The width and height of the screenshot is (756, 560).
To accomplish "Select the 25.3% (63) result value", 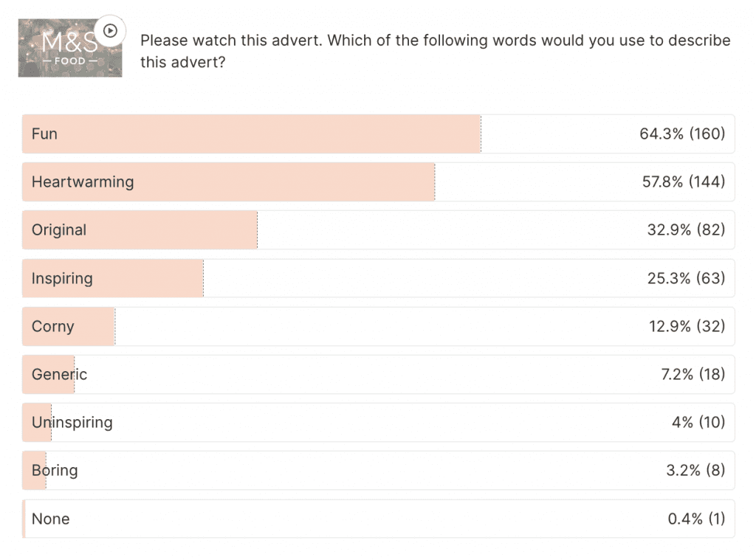I will pos(686,278).
